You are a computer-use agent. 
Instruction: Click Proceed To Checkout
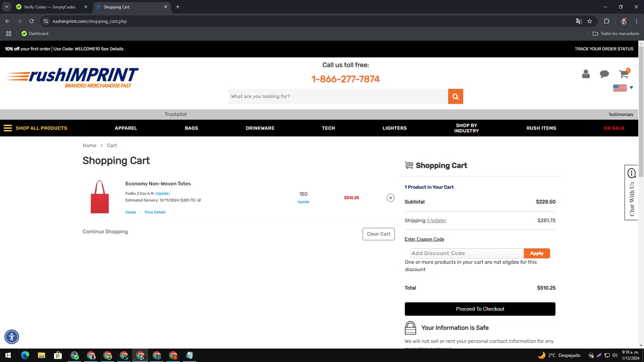click(480, 309)
